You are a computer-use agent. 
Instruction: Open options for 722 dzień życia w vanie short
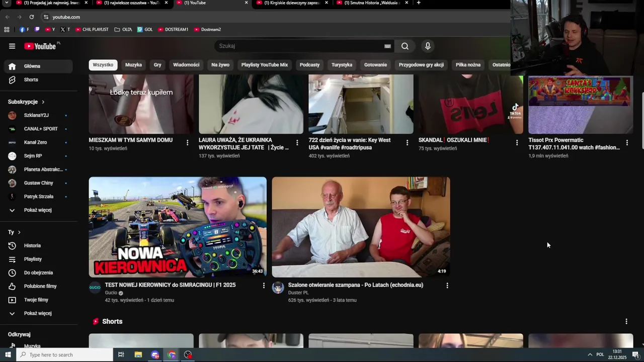[x=407, y=143]
